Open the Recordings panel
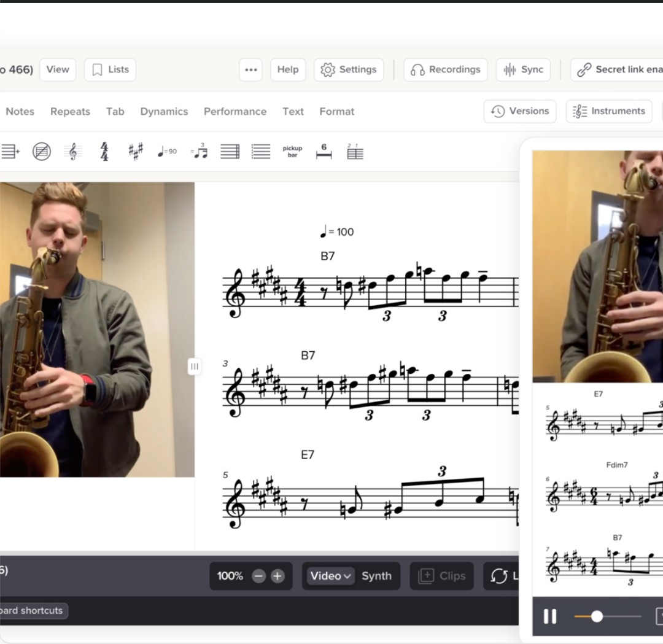This screenshot has width=663, height=644. [x=445, y=69]
